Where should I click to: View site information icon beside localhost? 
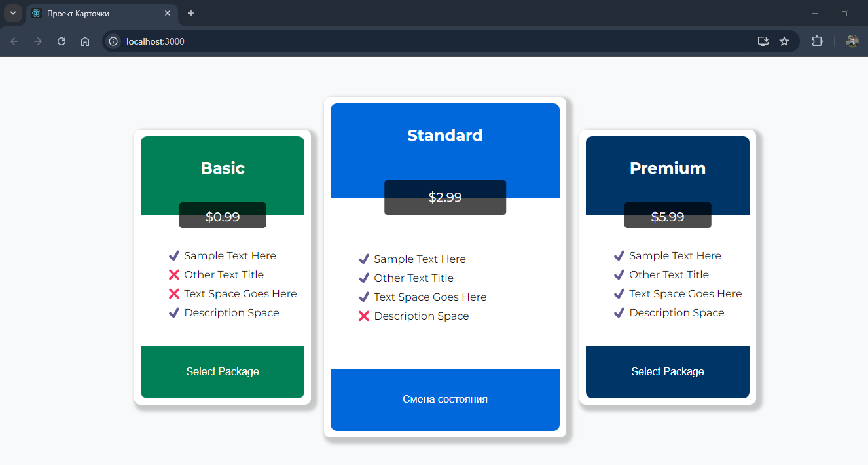pyautogui.click(x=113, y=41)
